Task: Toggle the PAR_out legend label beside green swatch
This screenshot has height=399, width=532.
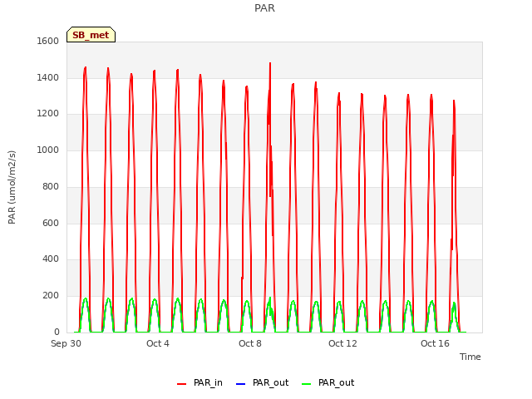Action: click(x=336, y=382)
